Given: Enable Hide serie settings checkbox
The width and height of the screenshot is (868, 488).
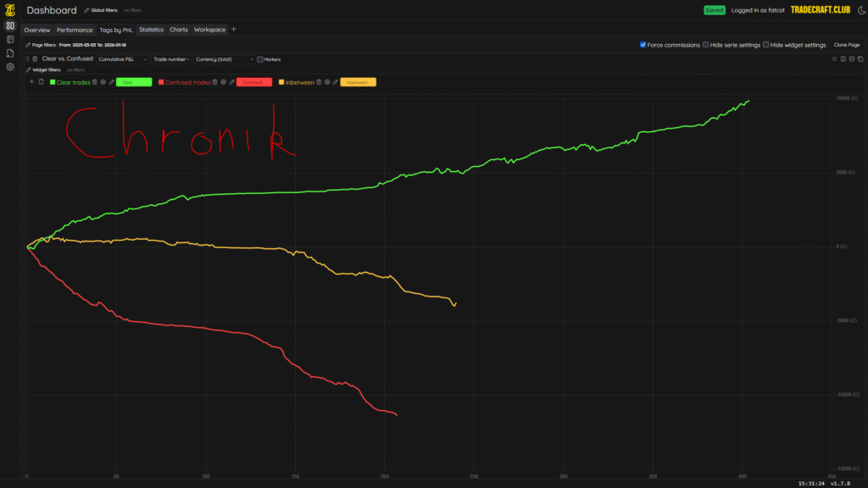Looking at the screenshot, I should (x=706, y=45).
